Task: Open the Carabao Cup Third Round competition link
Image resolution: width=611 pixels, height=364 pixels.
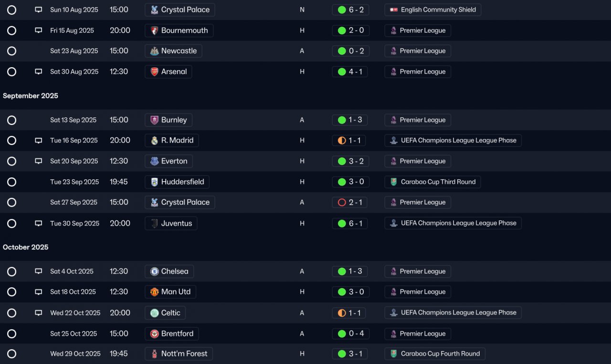Action: [432, 182]
